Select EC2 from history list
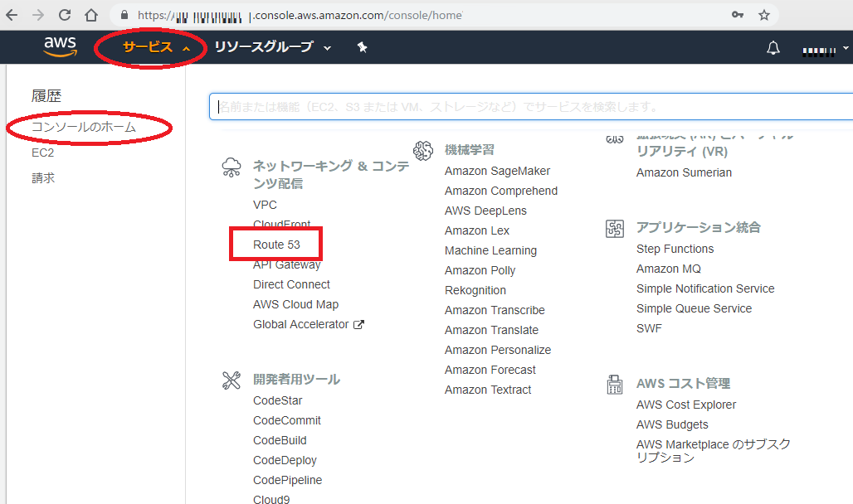The image size is (853, 504). tap(43, 153)
